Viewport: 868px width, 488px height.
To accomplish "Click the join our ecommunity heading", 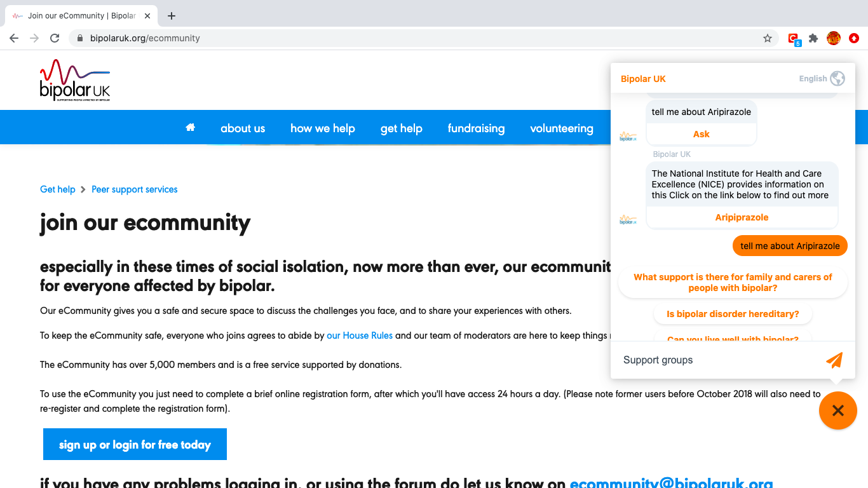I will tap(146, 223).
